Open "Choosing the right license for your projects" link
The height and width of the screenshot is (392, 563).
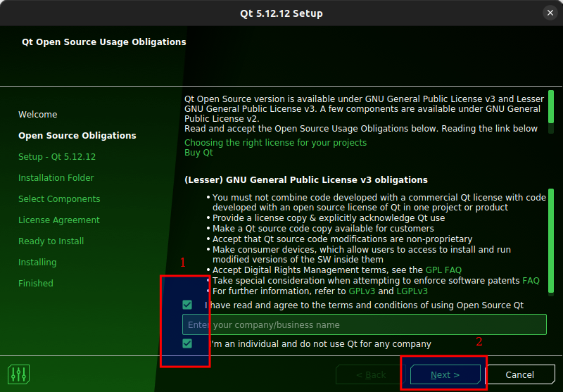pyautogui.click(x=275, y=142)
